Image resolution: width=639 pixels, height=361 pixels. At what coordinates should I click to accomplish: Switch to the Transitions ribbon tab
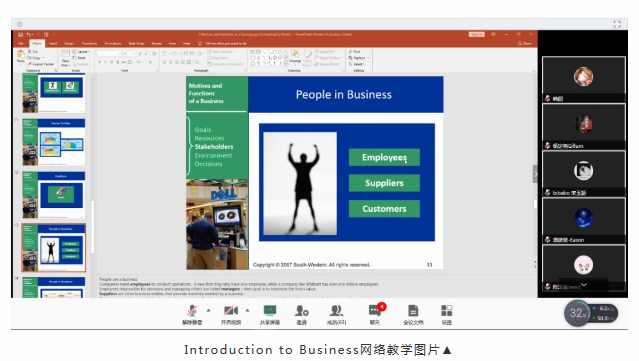(x=89, y=43)
